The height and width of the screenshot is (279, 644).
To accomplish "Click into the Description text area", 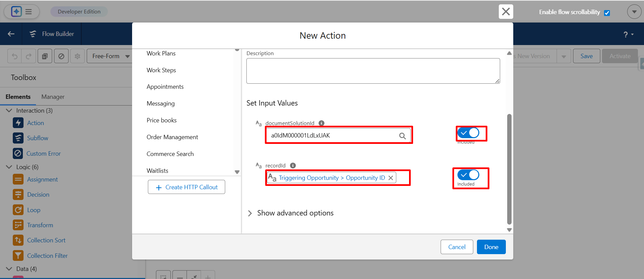I will [x=373, y=71].
